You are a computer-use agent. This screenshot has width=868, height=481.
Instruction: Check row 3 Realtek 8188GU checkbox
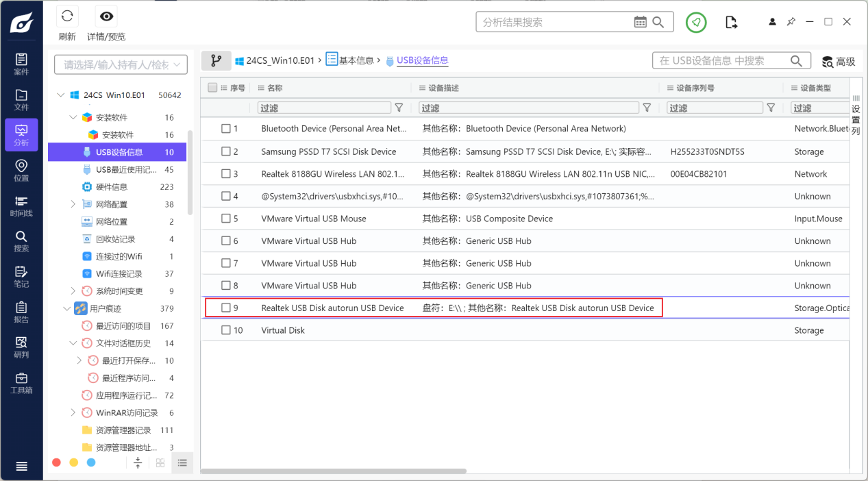226,174
